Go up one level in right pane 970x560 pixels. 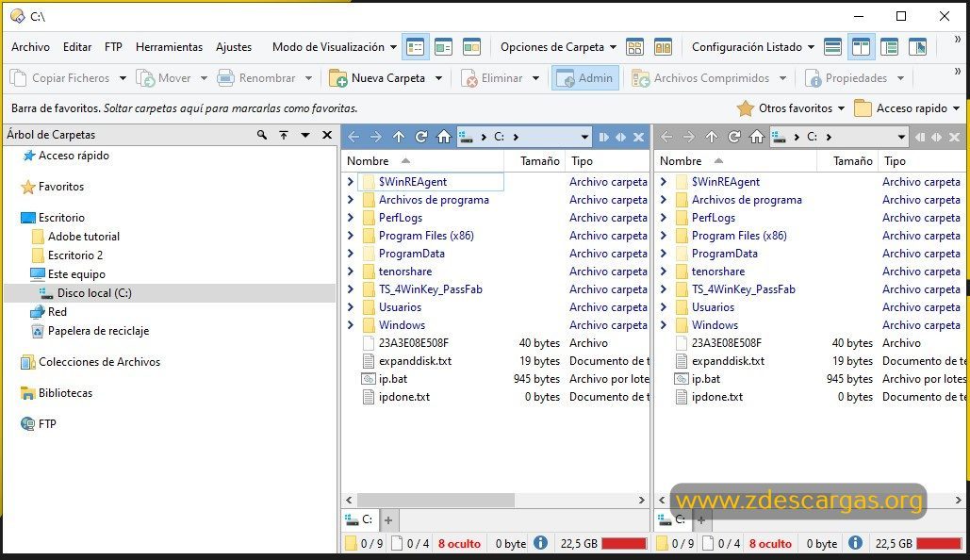712,137
